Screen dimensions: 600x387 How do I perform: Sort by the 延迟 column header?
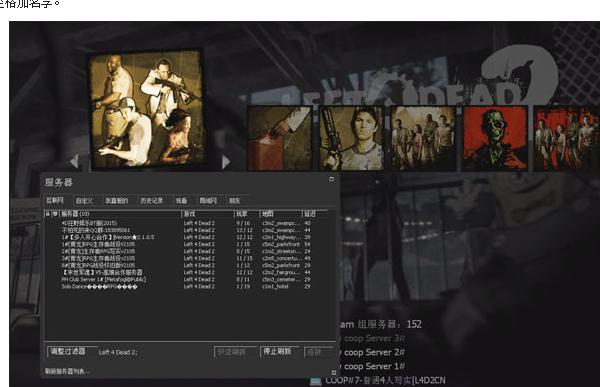click(315, 214)
